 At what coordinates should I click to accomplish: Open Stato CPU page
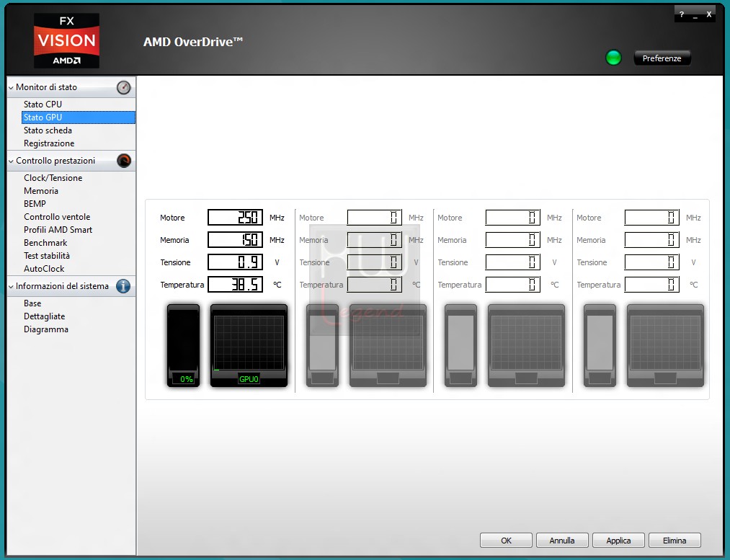[43, 105]
